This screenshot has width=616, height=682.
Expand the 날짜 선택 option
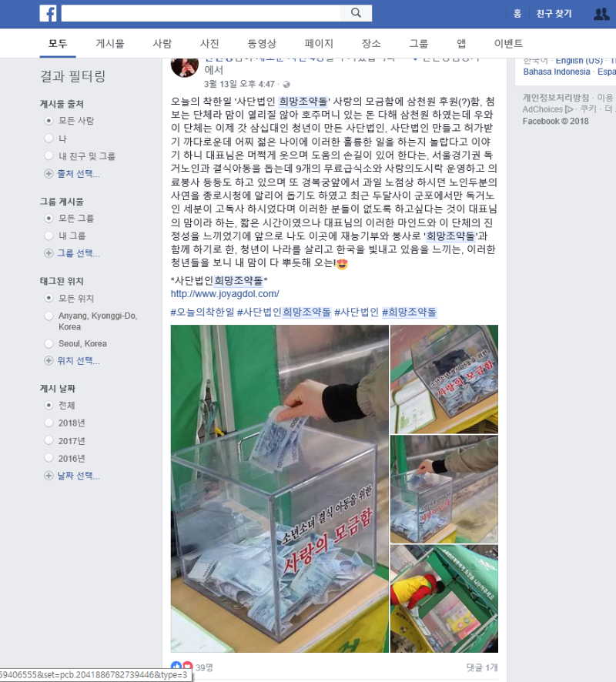click(x=72, y=476)
